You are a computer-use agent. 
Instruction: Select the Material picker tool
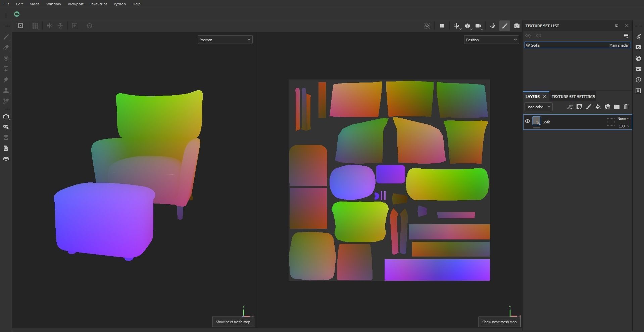tap(6, 101)
